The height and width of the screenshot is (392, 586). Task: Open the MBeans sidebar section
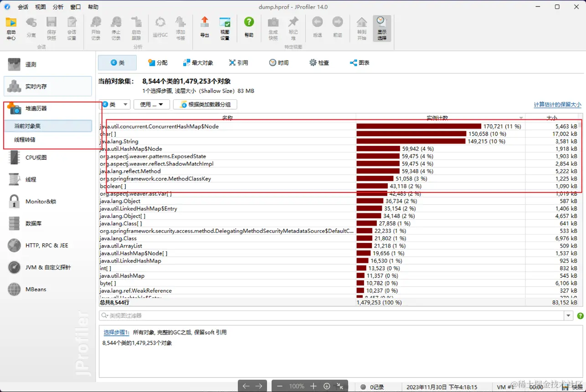point(48,289)
